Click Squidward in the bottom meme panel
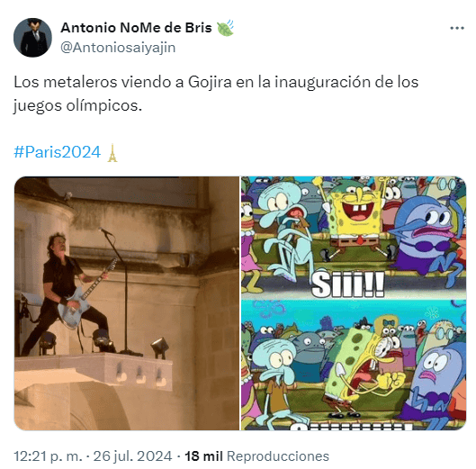Viewport: 476px width, 469px height. pos(276,381)
